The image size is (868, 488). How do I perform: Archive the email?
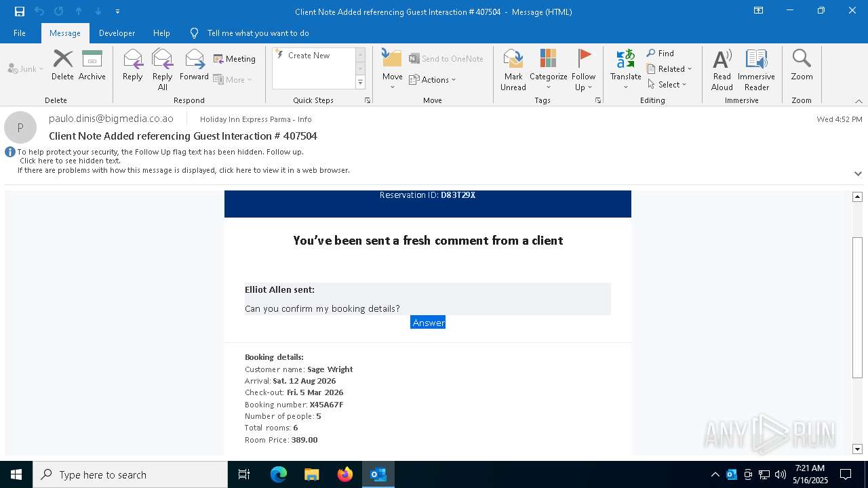click(x=92, y=65)
